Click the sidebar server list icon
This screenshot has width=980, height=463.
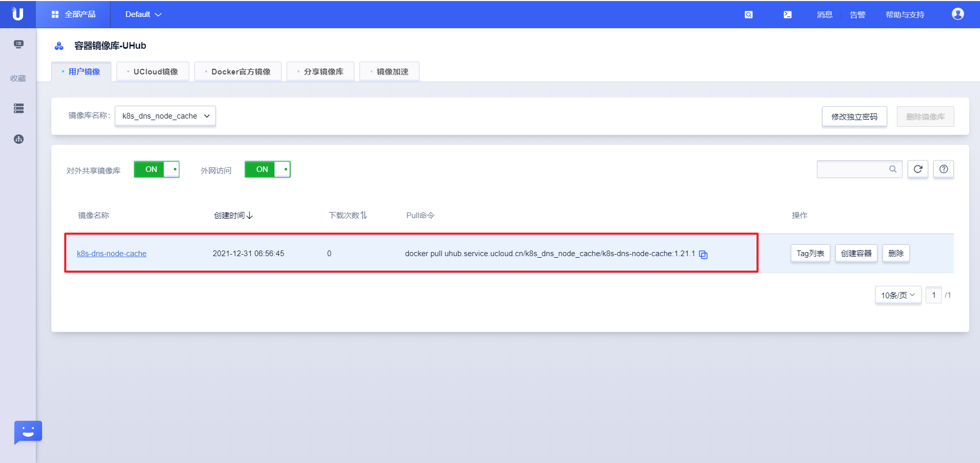click(x=18, y=108)
